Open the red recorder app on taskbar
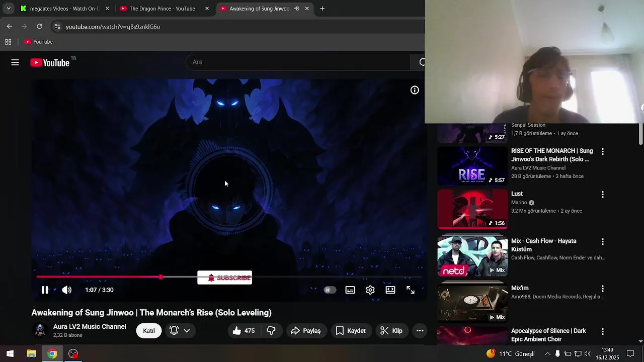 coord(73,353)
